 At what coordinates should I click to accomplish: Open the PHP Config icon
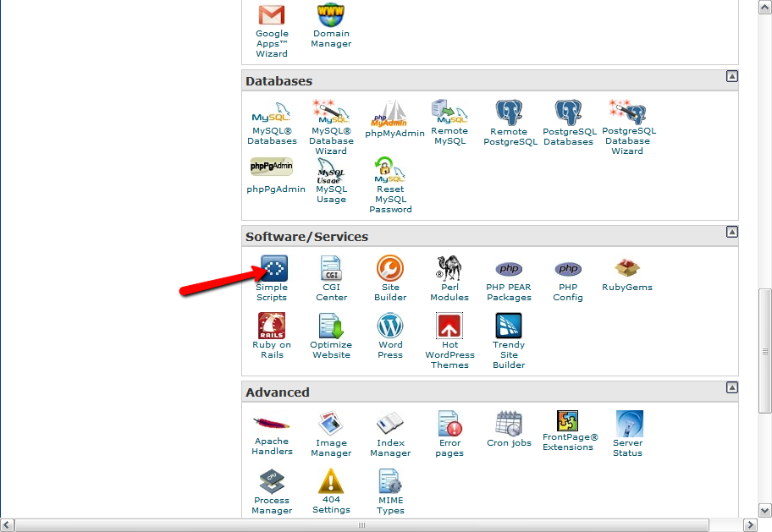coord(568,269)
